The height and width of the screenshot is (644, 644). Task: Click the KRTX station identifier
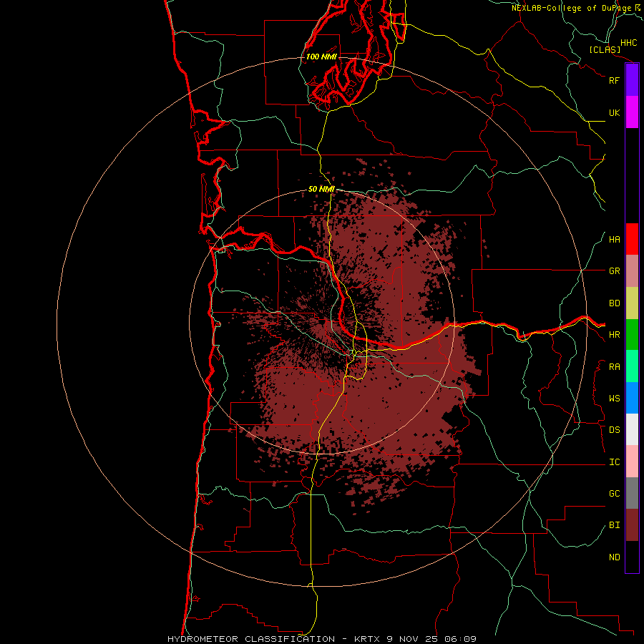(367, 639)
